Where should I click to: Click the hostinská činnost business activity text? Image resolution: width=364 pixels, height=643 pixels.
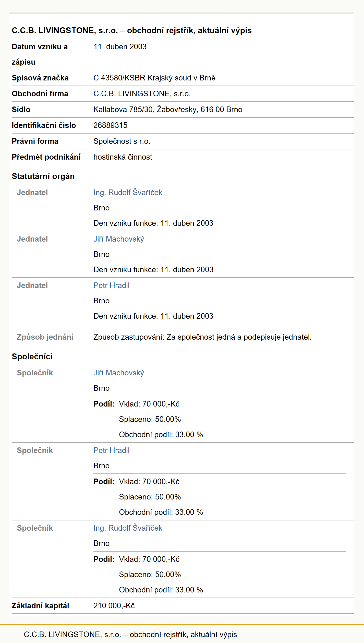coord(123,157)
